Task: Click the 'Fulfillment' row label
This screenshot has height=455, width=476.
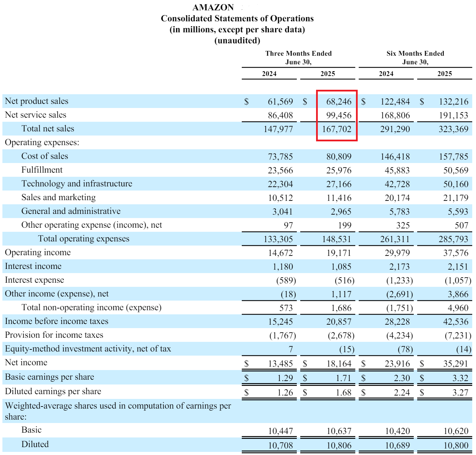Action: 42,170
